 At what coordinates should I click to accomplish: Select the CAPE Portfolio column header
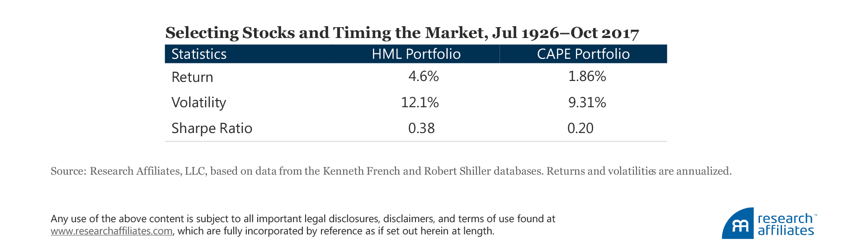click(x=583, y=54)
